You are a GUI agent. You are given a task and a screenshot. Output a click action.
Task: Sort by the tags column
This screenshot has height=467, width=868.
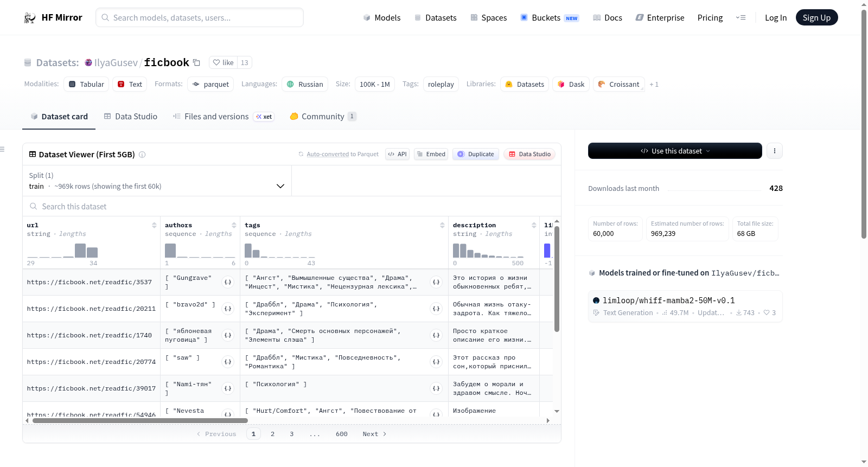(442, 225)
